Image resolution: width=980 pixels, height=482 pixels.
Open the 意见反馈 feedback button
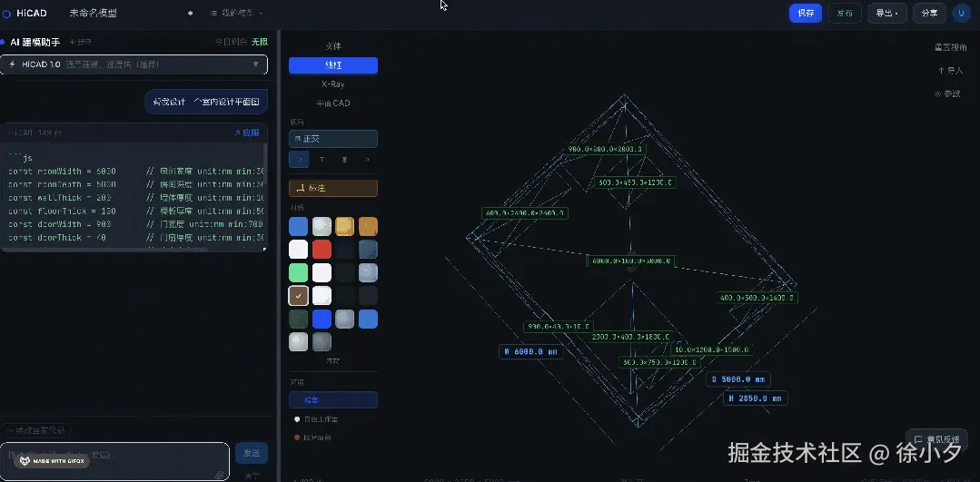[x=937, y=439]
